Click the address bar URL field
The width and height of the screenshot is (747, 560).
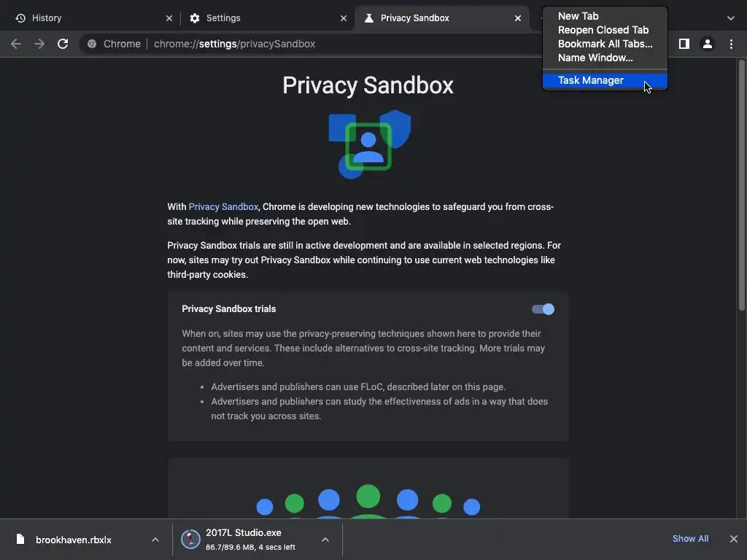point(309,44)
